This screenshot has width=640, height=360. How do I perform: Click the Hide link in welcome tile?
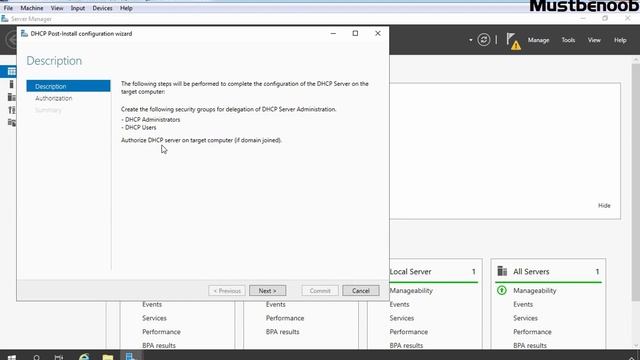click(x=604, y=205)
